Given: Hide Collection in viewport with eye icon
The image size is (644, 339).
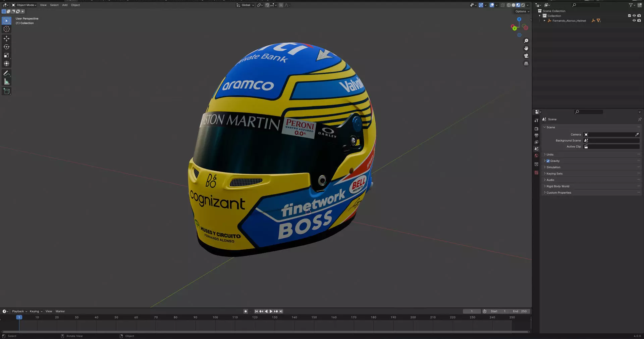Looking at the screenshot, I should click(634, 16).
